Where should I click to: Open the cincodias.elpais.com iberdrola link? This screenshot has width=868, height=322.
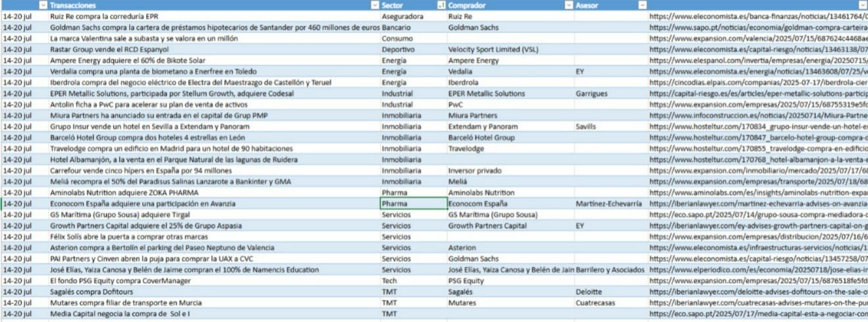coord(758,83)
